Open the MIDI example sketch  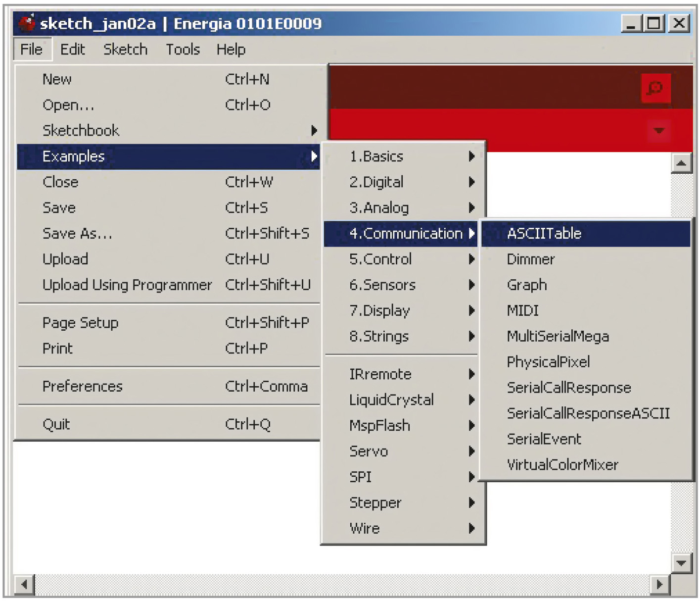point(586,311)
